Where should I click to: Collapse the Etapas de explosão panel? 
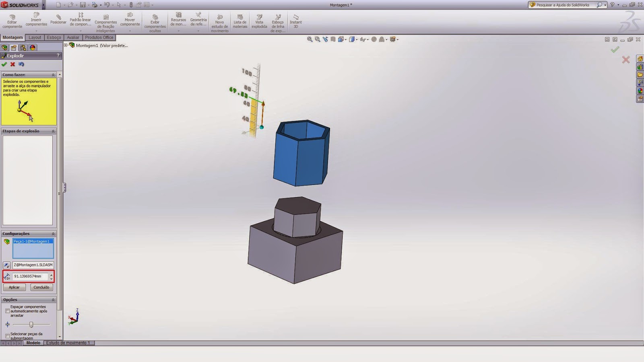[53, 131]
